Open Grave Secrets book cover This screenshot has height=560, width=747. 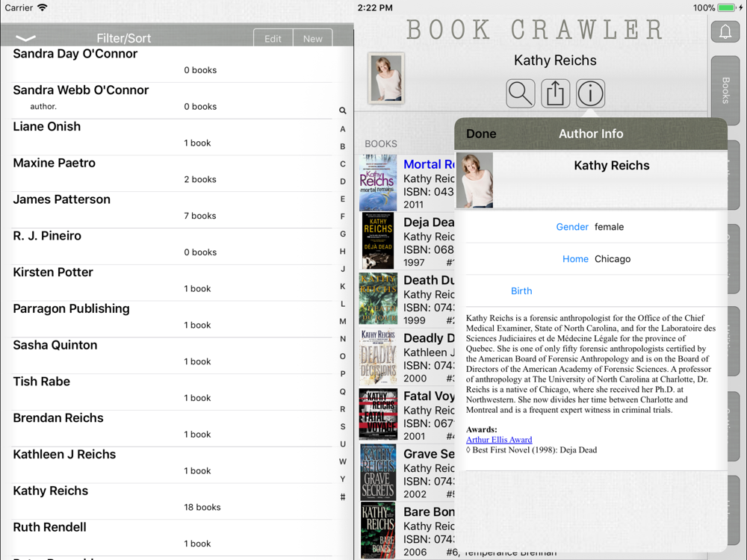pos(378,473)
